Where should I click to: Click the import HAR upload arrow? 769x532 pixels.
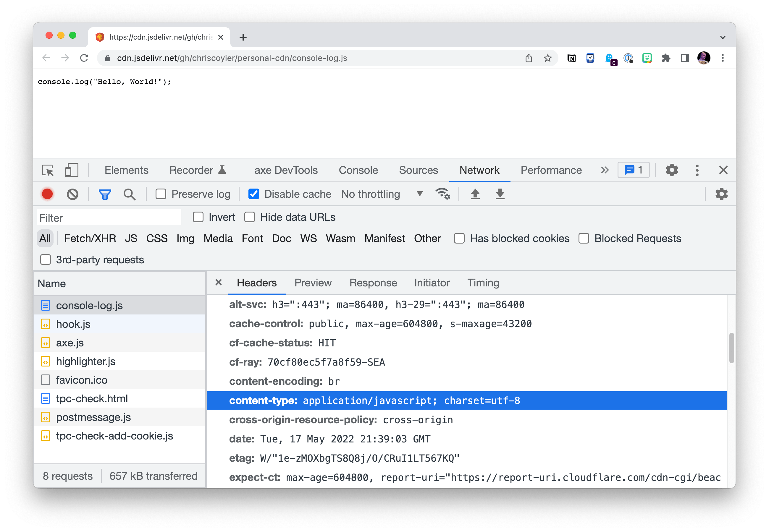click(x=475, y=194)
